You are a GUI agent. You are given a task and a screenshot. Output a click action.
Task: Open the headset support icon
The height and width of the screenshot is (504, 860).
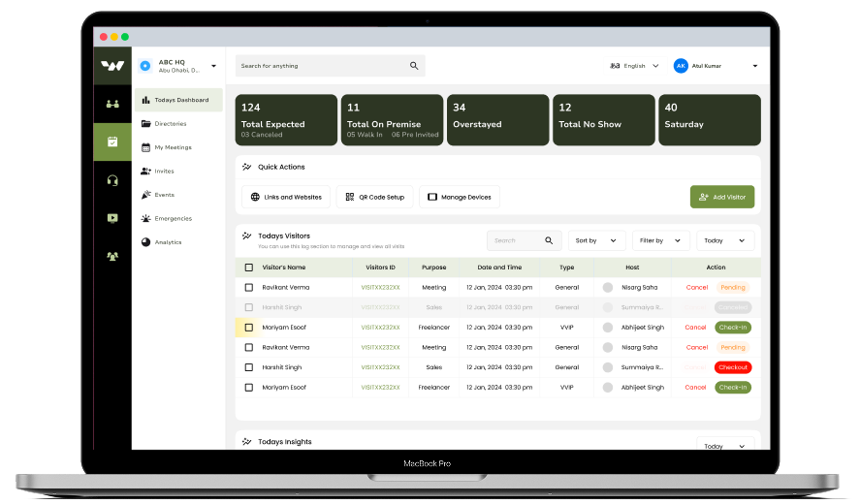[112, 180]
